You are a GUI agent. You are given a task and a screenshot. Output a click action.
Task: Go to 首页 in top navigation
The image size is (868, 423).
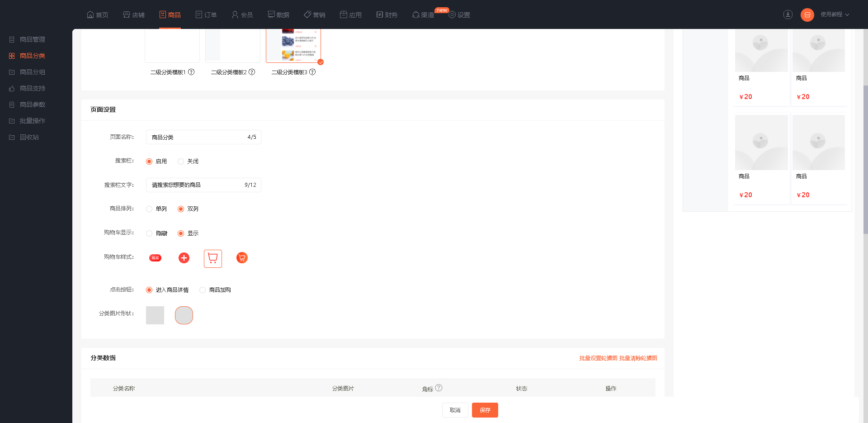98,15
